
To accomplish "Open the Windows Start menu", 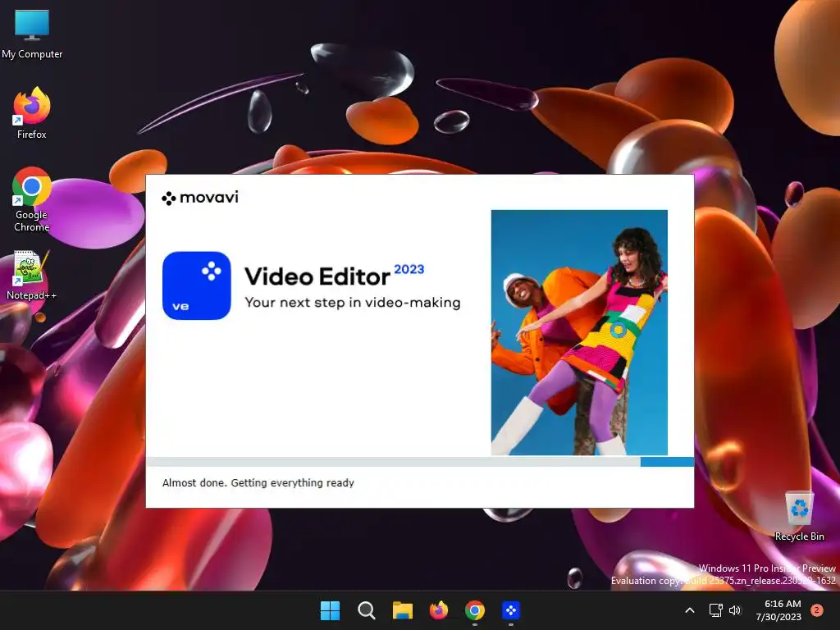I will coord(330,610).
